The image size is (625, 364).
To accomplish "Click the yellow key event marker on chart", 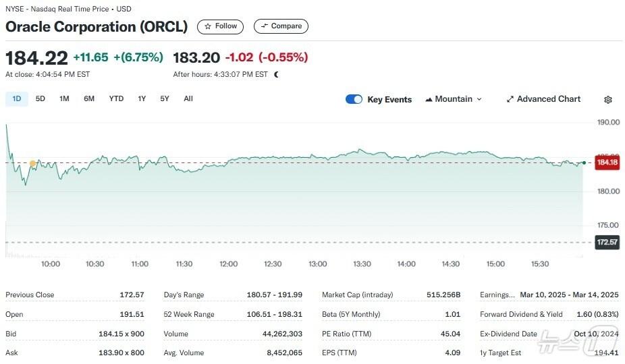I will 32,164.
